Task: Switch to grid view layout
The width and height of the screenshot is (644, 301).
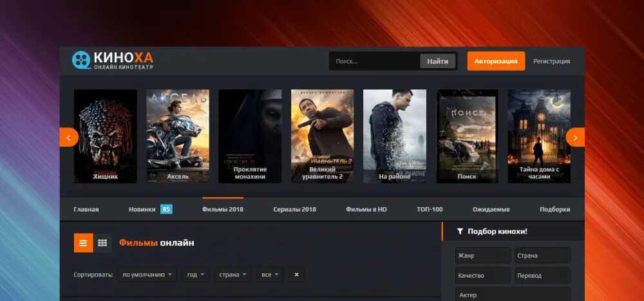Action: click(x=102, y=242)
